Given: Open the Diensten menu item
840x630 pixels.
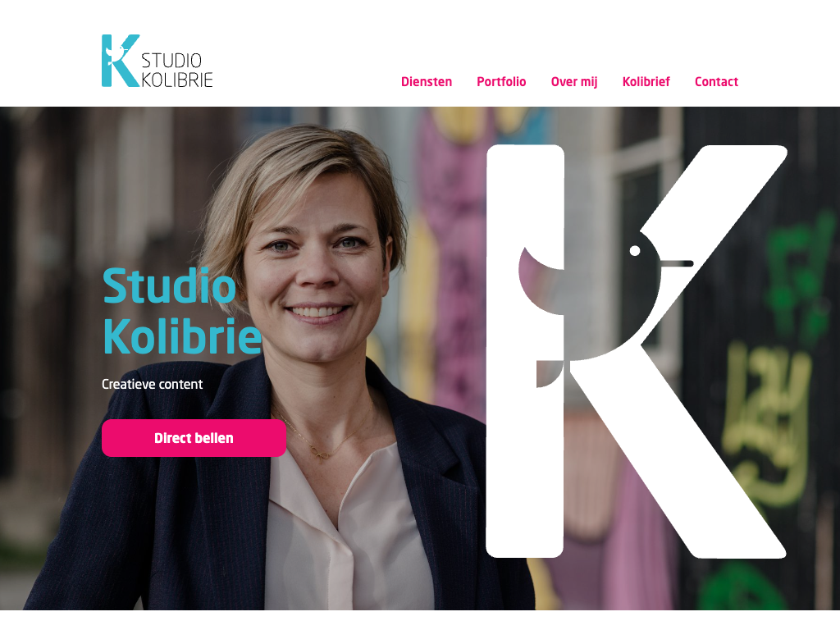Looking at the screenshot, I should tap(427, 81).
